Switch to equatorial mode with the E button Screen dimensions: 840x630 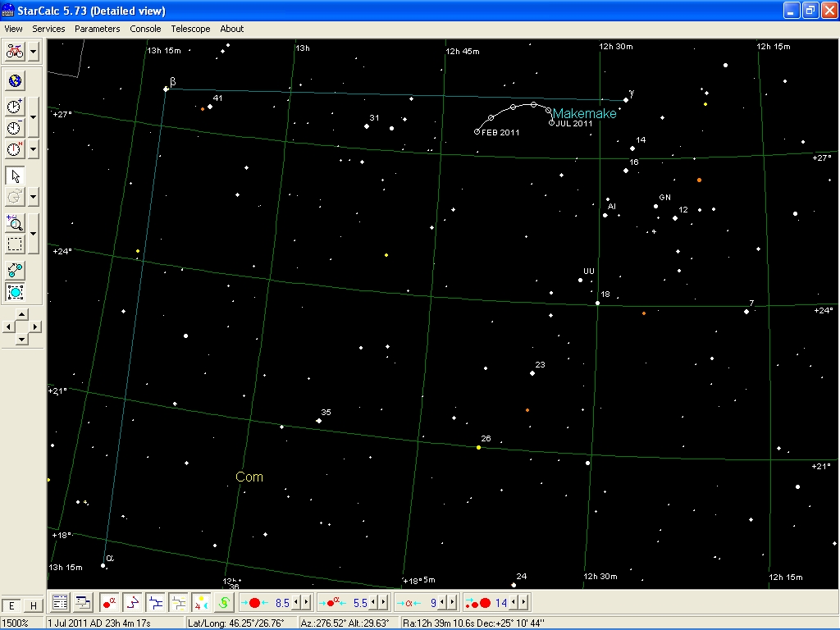[11, 605]
